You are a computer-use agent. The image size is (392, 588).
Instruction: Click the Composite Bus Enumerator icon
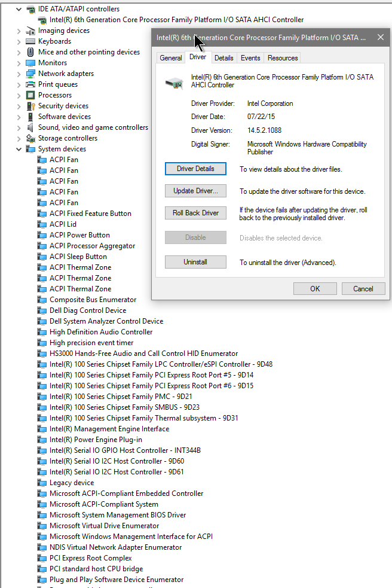42,300
